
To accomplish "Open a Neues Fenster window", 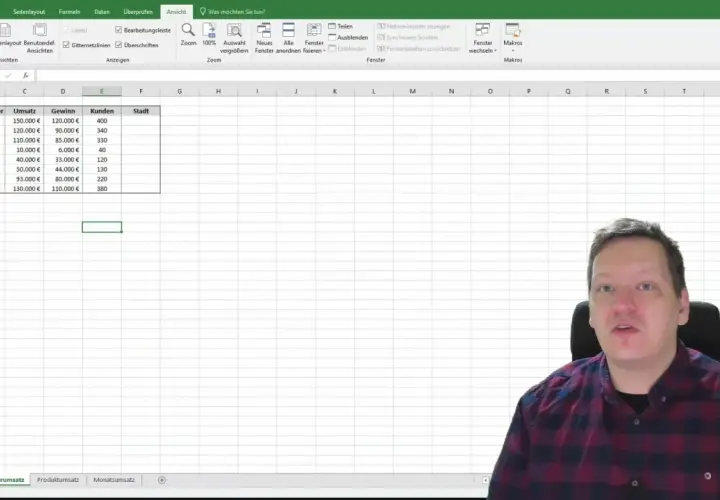I will (264, 39).
